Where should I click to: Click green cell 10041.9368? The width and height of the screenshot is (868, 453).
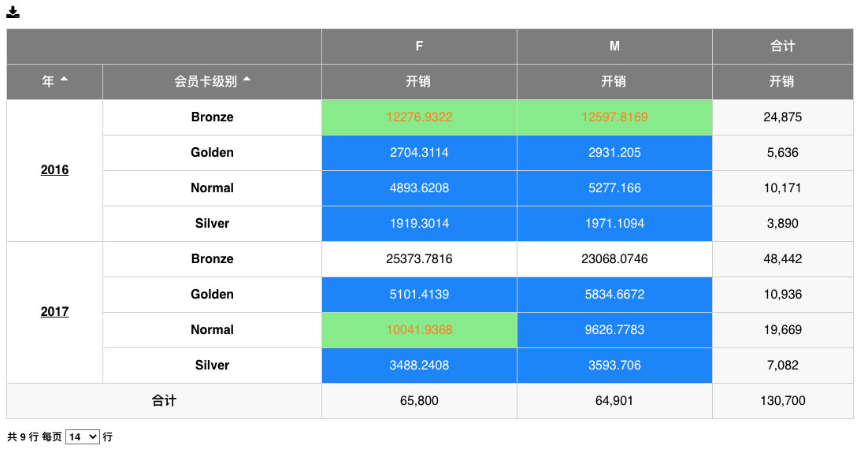coord(419,330)
